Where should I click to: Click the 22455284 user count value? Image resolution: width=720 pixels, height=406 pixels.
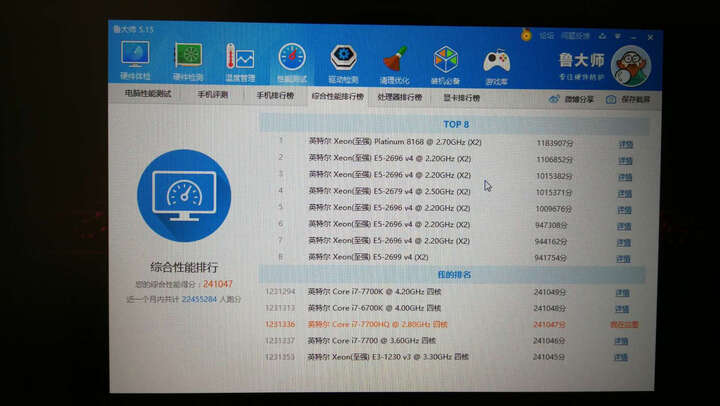point(199,299)
